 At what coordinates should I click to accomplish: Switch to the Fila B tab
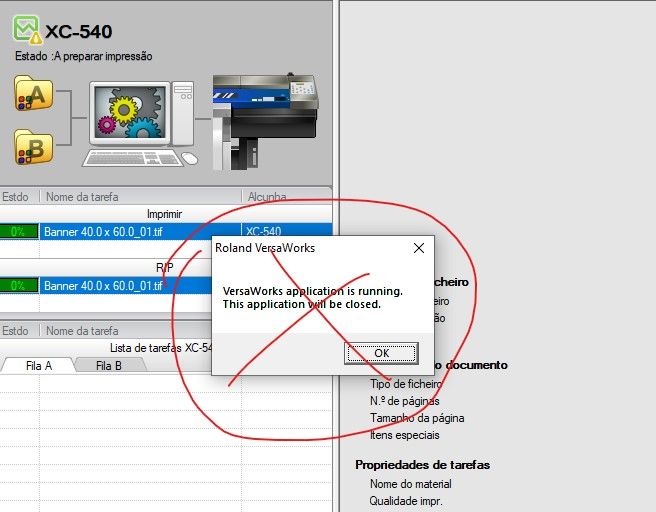coord(109,366)
